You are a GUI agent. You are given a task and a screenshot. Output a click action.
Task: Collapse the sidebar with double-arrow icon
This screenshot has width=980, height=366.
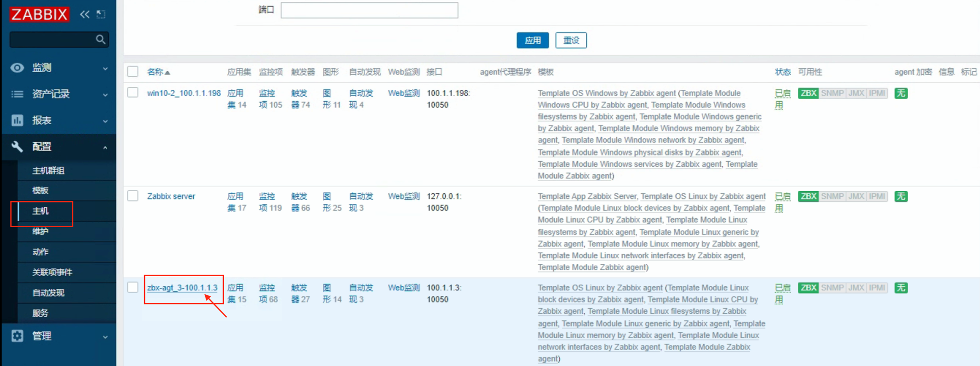click(x=85, y=14)
